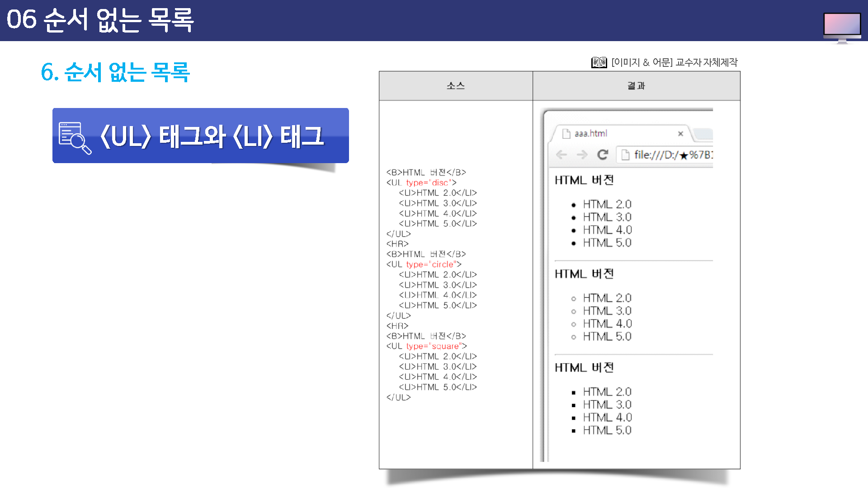Click the search window icon in the UL banner
868x488 pixels.
pyautogui.click(x=75, y=138)
